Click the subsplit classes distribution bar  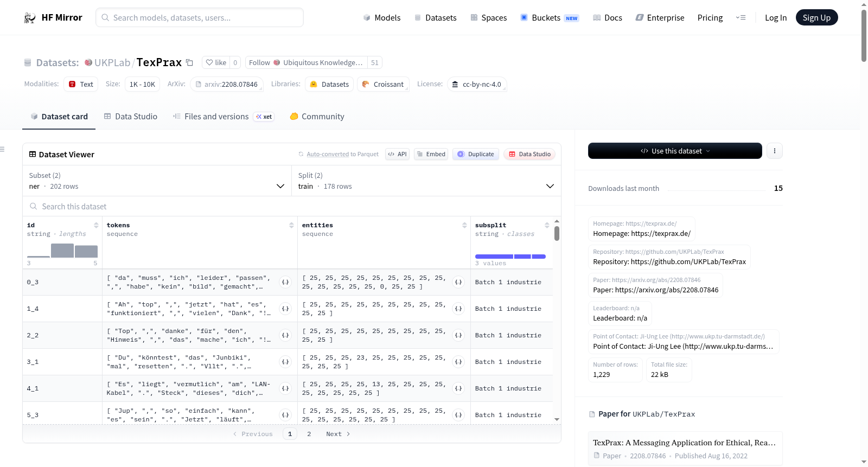pyautogui.click(x=510, y=257)
